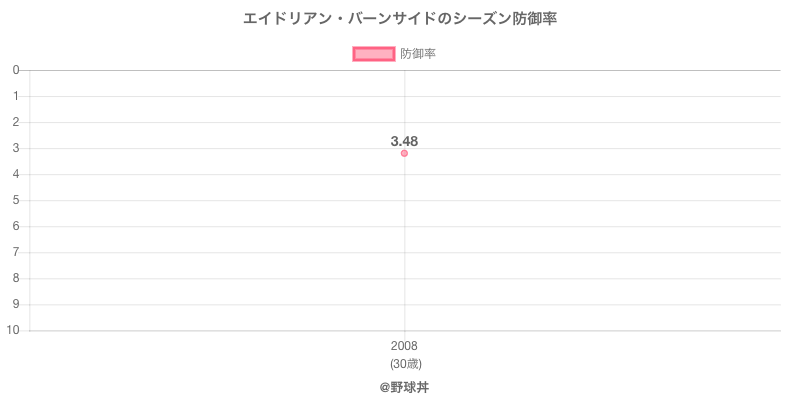
Task: Click the 7 y-axis tick label
Action: point(17,252)
